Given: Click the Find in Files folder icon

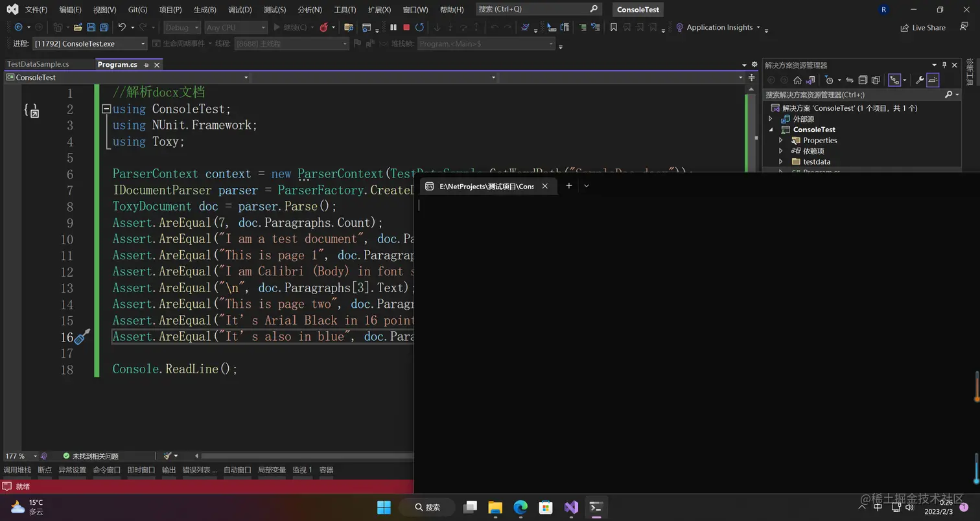Looking at the screenshot, I should click(348, 27).
